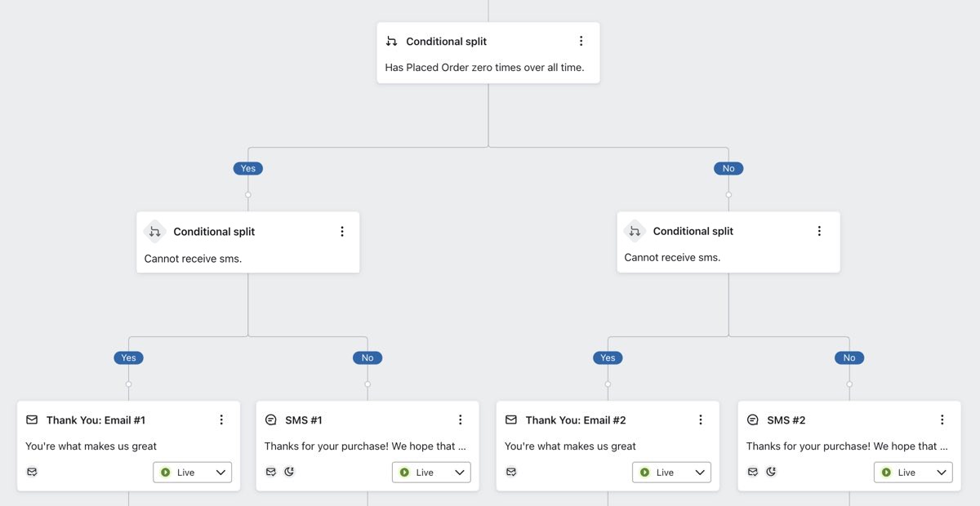
Task: Click branch icon on left Cannot receive sms split
Action: pyautogui.click(x=154, y=231)
